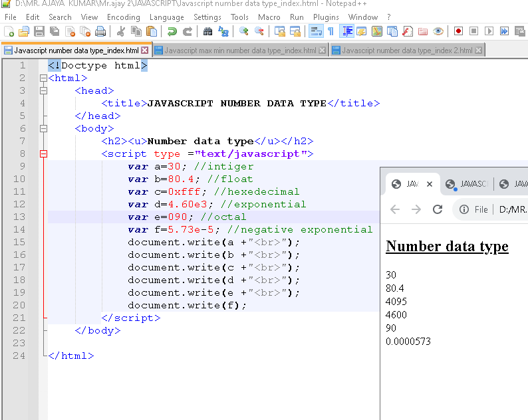Collapse the script block fold on line 8

point(44,154)
